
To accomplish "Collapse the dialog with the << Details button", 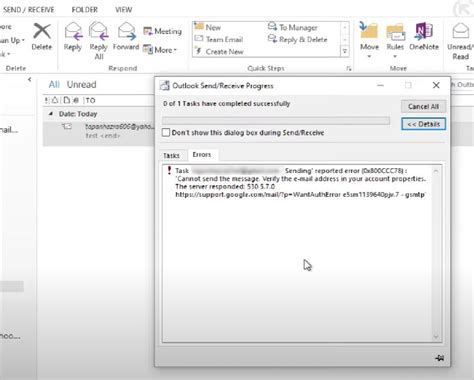I will (x=423, y=124).
